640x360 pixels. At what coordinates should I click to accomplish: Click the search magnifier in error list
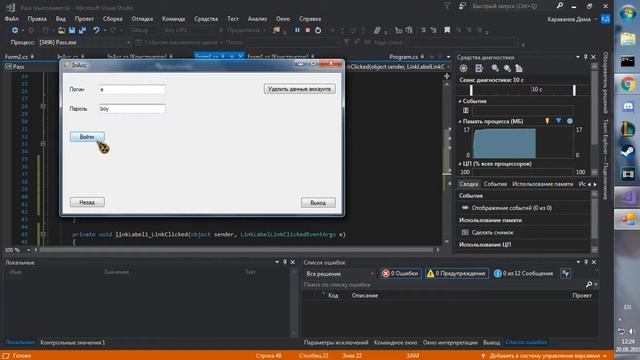tap(589, 284)
